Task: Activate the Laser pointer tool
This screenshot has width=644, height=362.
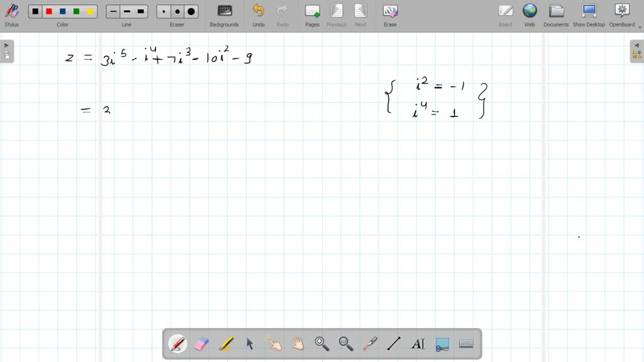Action: click(x=370, y=343)
